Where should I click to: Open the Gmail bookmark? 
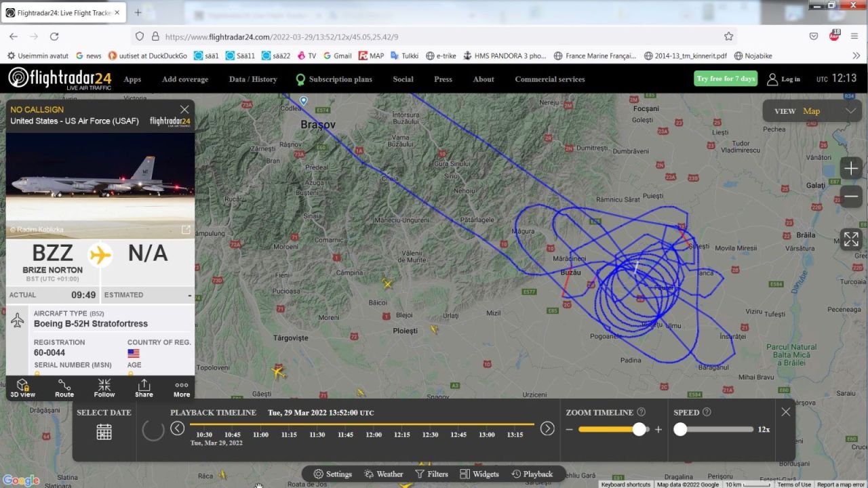click(x=337, y=56)
